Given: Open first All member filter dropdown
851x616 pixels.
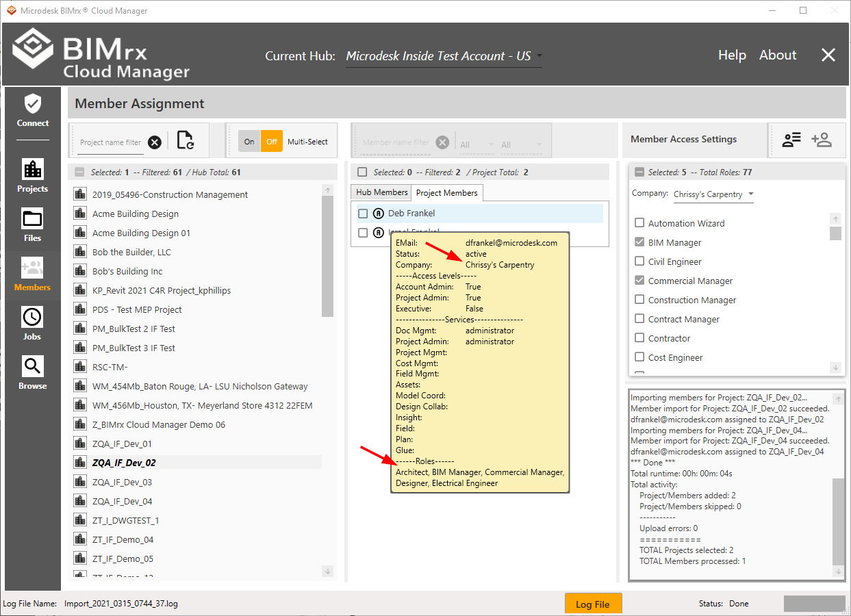Looking at the screenshot, I should 477,144.
